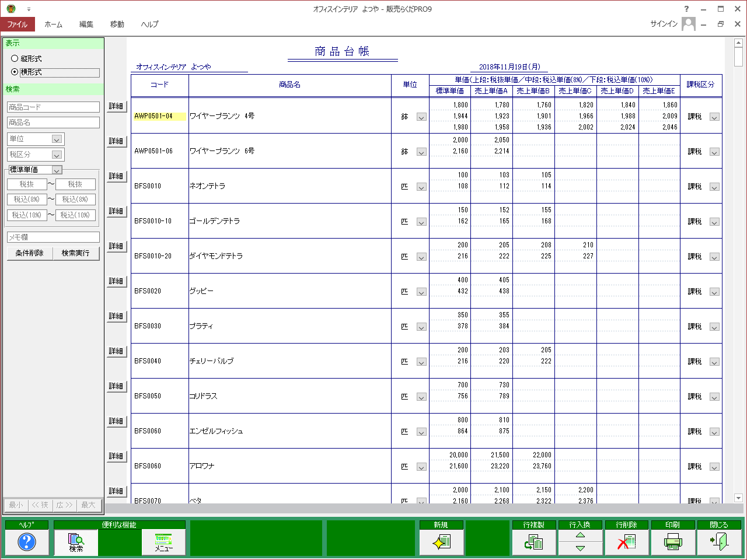Click the 商品コード search field
Image resolution: width=747 pixels, height=560 pixels.
pos(53,107)
